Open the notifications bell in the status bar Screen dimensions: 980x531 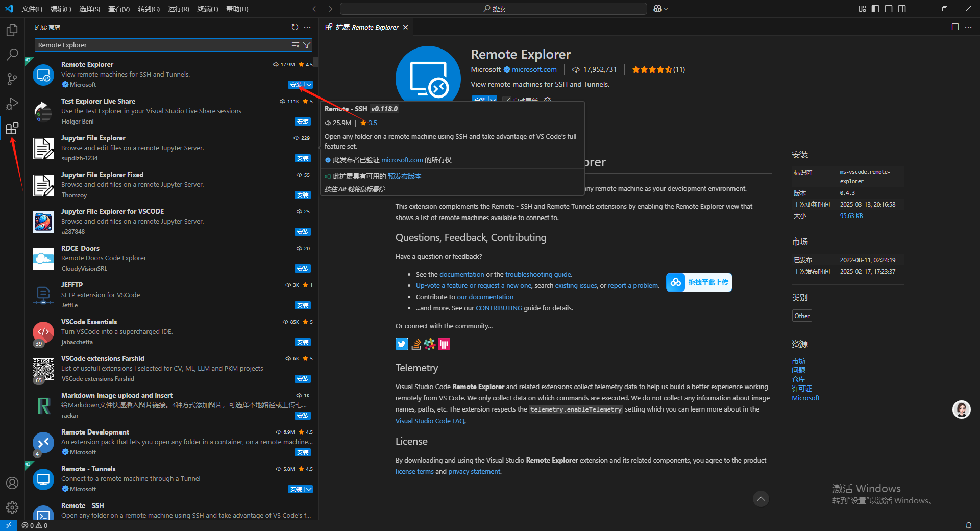coord(968,525)
